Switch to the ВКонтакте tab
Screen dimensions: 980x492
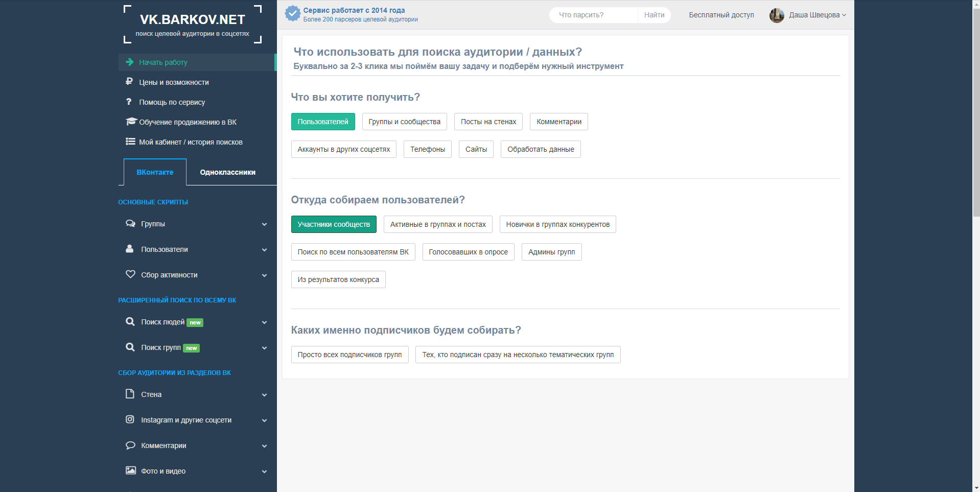click(x=155, y=172)
